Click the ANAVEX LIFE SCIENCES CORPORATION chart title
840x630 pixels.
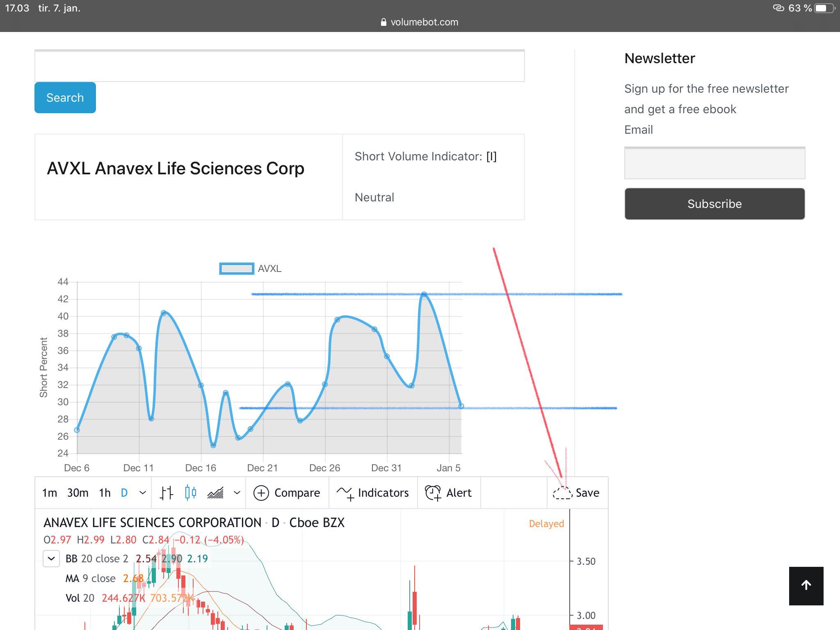point(153,523)
